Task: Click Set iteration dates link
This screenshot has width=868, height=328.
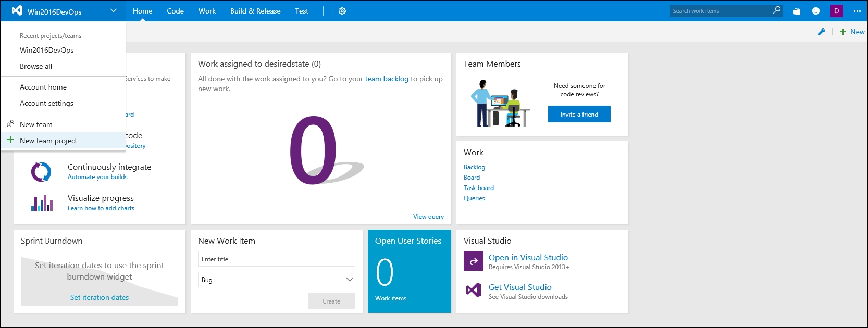Action: pos(100,297)
